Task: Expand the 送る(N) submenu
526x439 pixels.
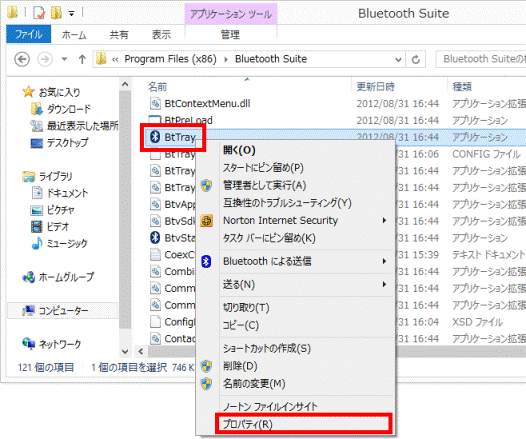Action: pyautogui.click(x=295, y=285)
